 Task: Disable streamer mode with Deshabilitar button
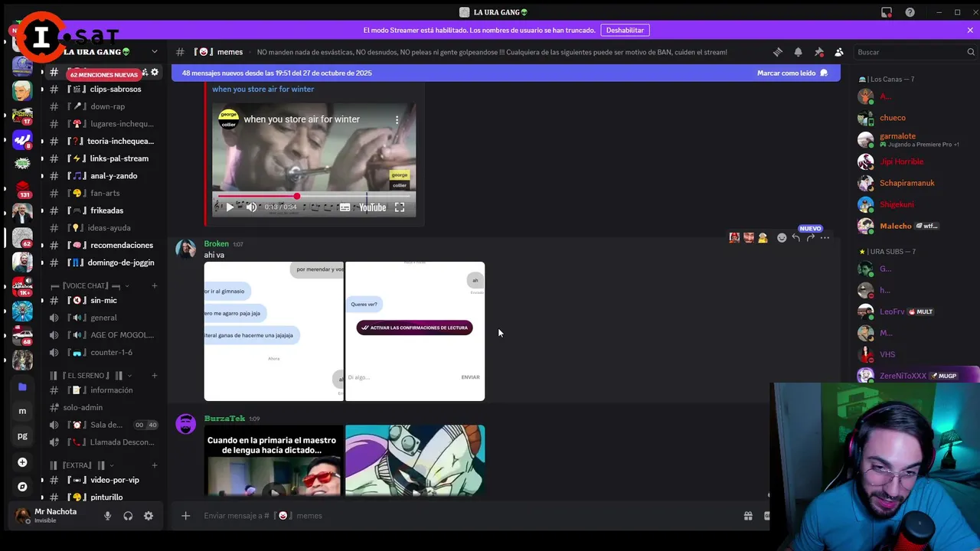(625, 30)
